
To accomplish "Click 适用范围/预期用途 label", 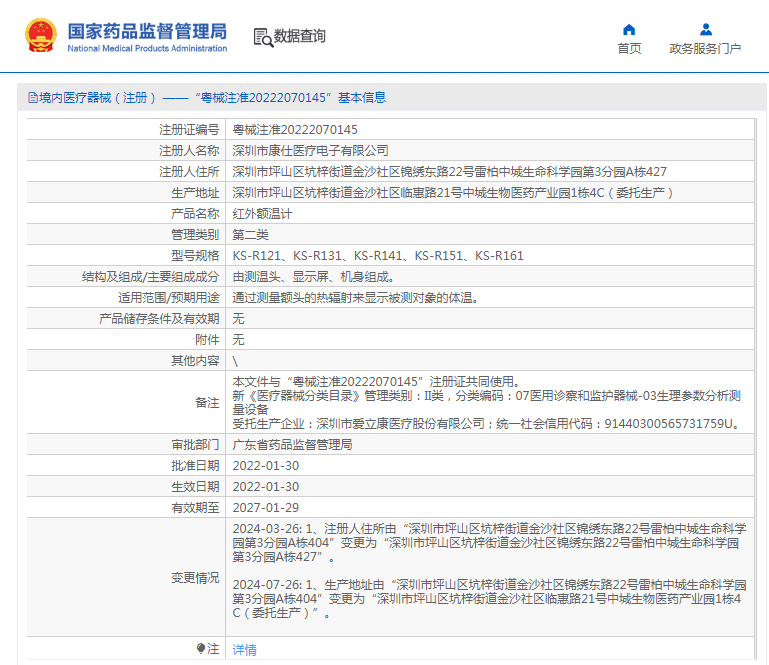I will (169, 298).
